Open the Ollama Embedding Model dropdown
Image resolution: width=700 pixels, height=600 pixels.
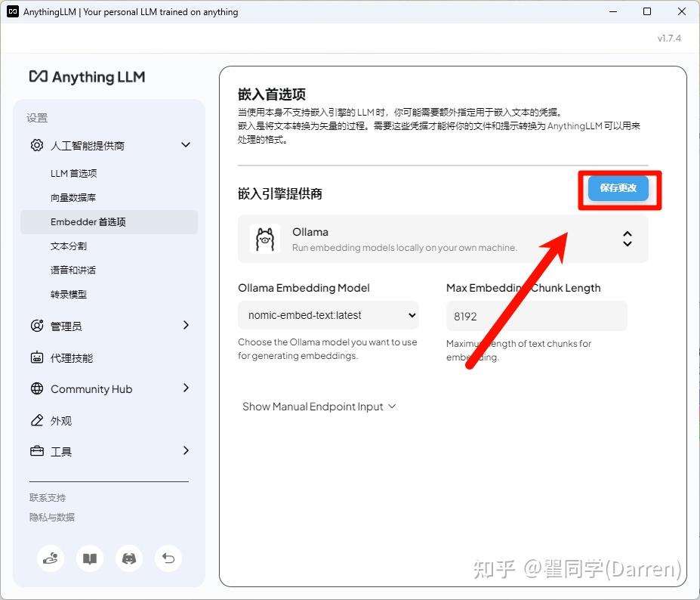329,315
